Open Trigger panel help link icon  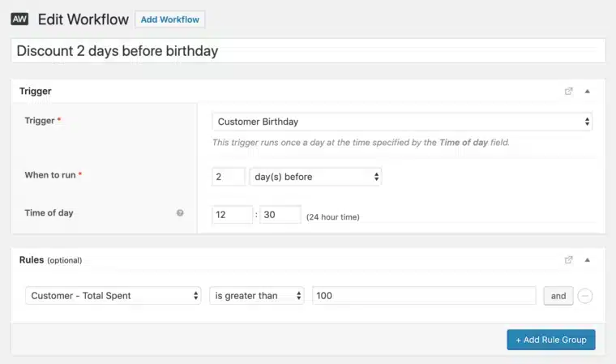pos(569,92)
